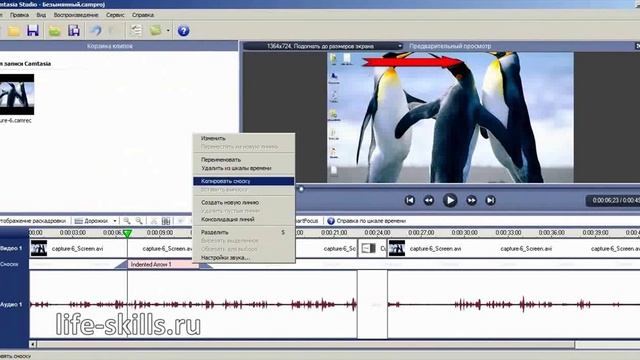Click the 0:00:30;00 mark on time ruler
This screenshot has height=360, width=640.
pyautogui.click(x=464, y=233)
